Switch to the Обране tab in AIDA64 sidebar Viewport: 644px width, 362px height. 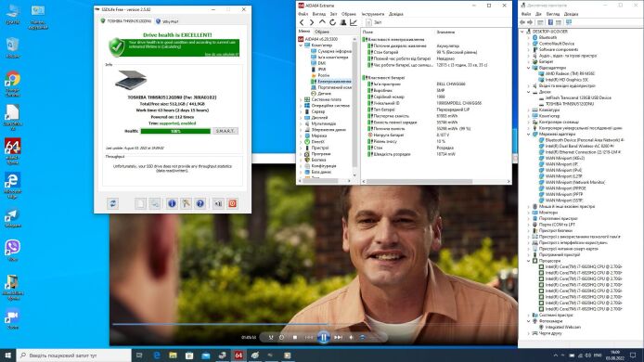(x=322, y=32)
